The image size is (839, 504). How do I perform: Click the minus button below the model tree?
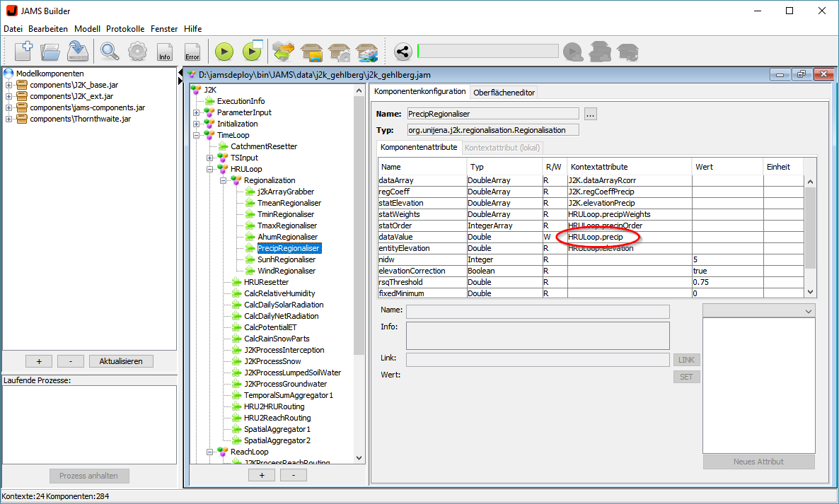293,475
